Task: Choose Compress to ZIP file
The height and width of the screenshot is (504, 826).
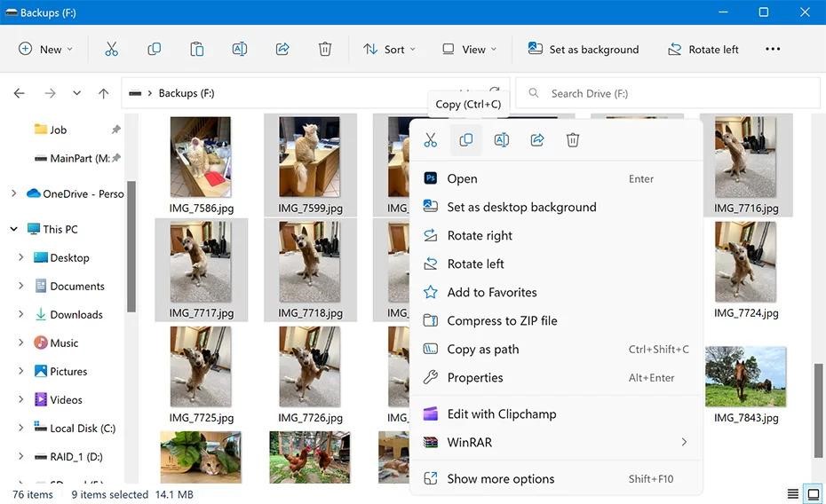Action: pos(556,321)
